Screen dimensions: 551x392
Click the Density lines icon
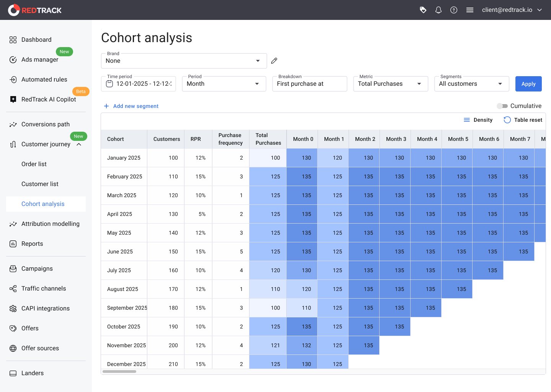pyautogui.click(x=467, y=120)
